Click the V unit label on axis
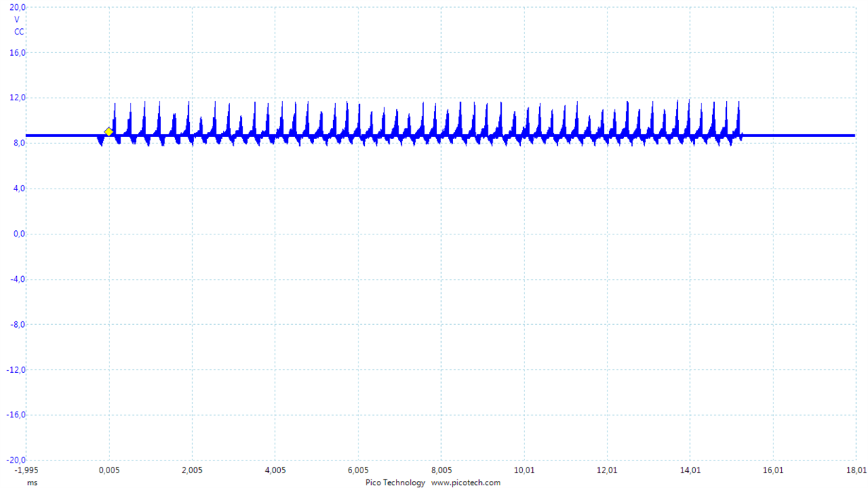The image size is (868, 488). [x=18, y=20]
